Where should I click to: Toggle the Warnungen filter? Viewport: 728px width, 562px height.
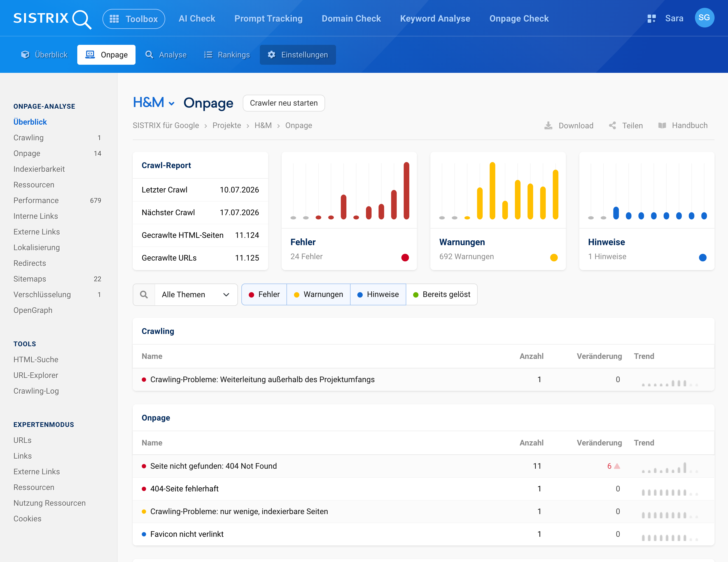[x=318, y=294]
